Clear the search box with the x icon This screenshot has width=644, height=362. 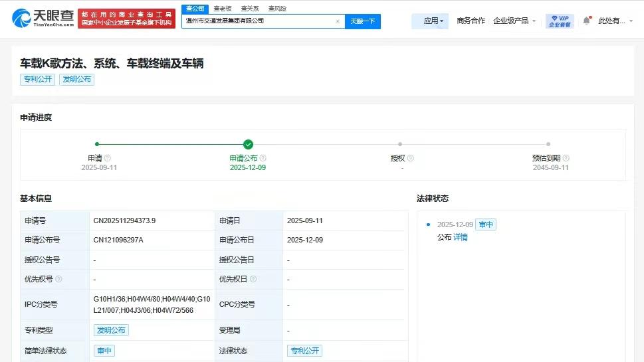coord(338,21)
